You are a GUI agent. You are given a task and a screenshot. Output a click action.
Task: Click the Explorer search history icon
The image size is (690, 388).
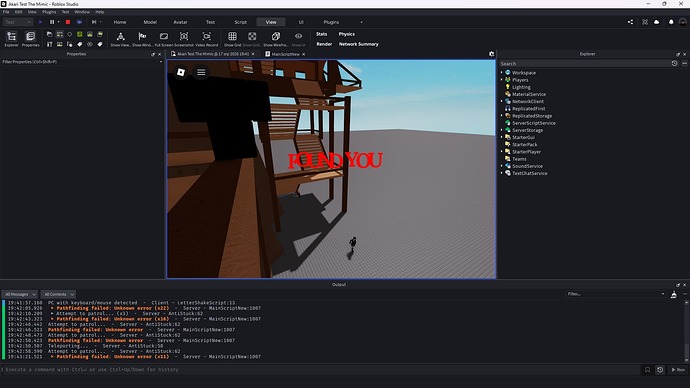coord(674,64)
